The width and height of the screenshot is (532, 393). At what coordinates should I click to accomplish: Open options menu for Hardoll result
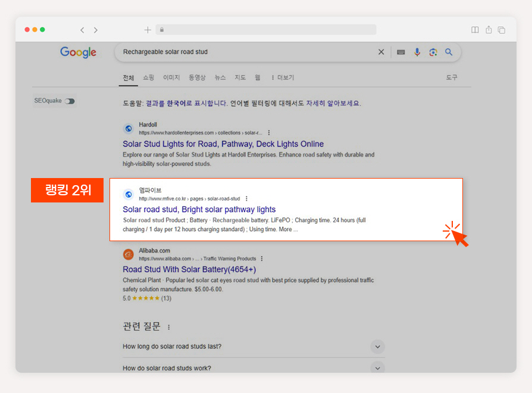pos(269,133)
